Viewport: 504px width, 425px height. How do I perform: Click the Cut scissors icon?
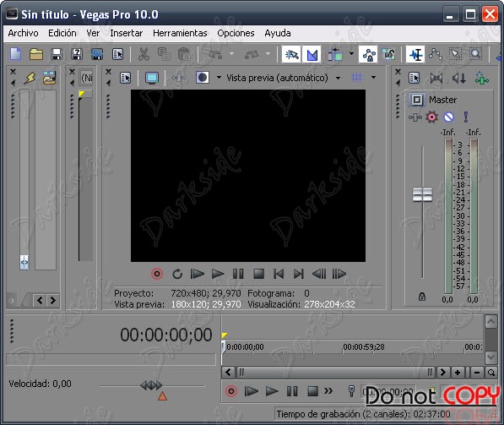[x=144, y=54]
